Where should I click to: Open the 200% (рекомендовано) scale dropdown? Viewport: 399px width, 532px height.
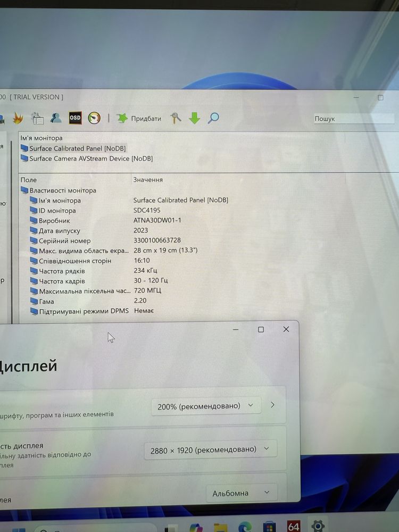click(206, 406)
